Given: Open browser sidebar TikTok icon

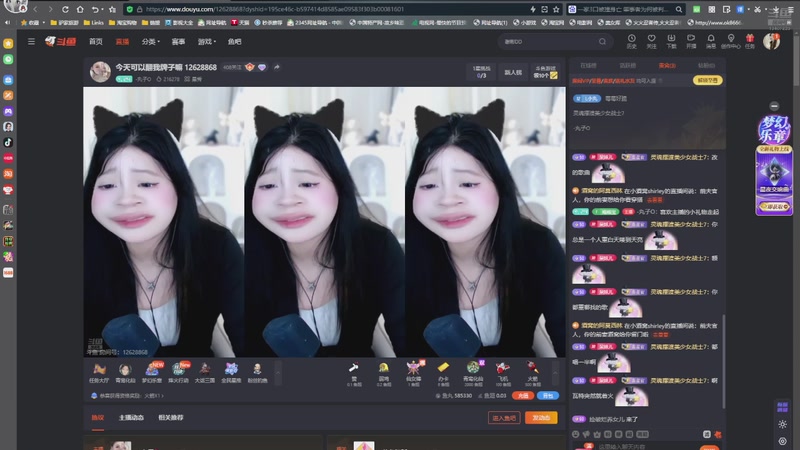Looking at the screenshot, I should pyautogui.click(x=8, y=142).
